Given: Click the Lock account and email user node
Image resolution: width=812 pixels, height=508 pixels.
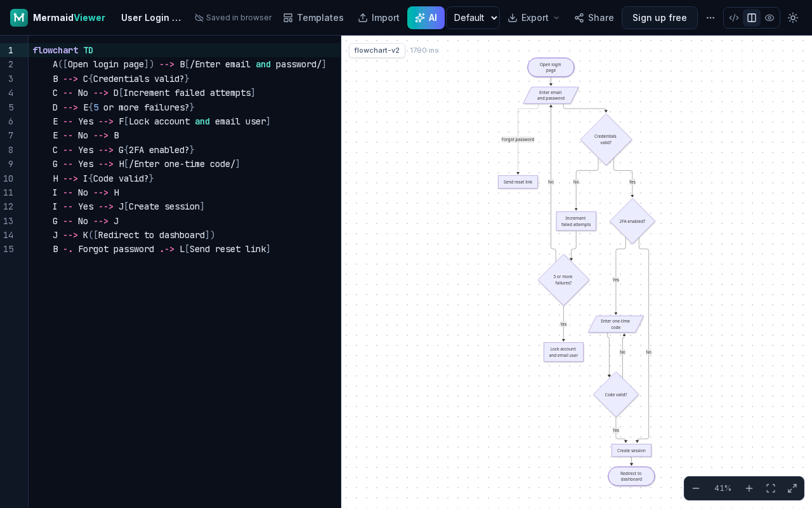Looking at the screenshot, I should point(563,352).
